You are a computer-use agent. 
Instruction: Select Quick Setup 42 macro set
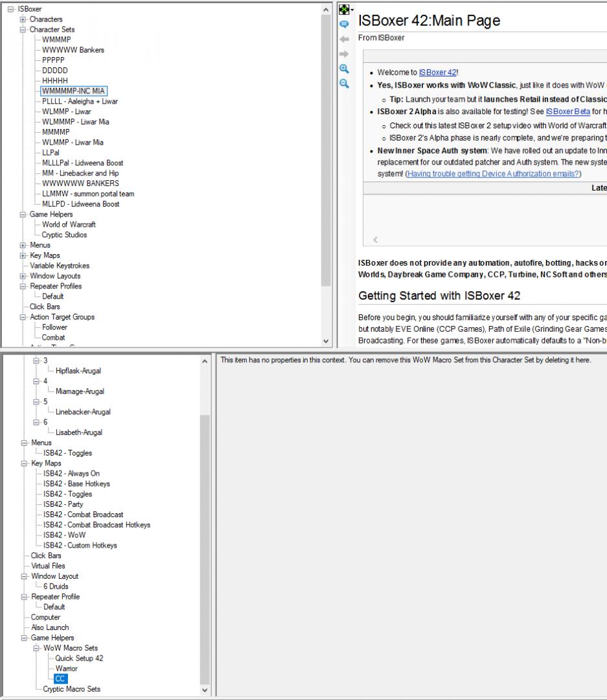(79, 658)
